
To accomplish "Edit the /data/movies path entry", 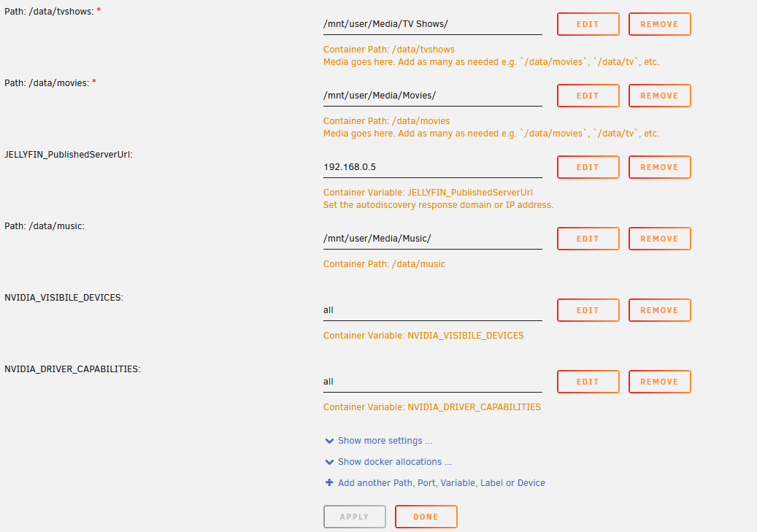I will click(x=588, y=96).
